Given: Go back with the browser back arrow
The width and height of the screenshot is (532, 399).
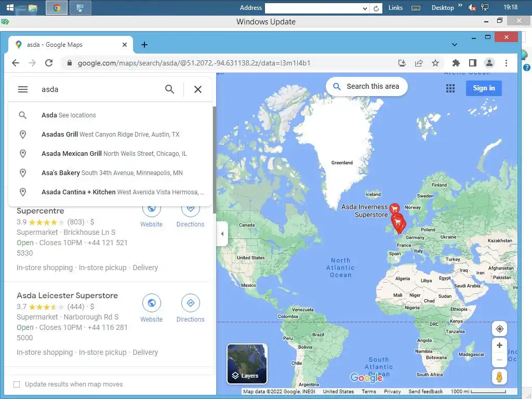Looking at the screenshot, I should tap(16, 63).
